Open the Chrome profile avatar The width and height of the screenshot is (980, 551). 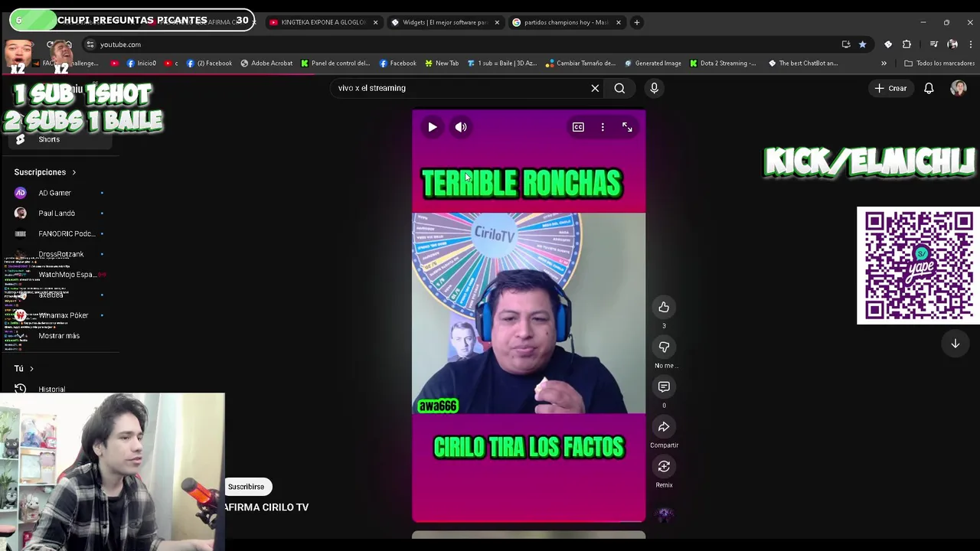[x=952, y=44]
